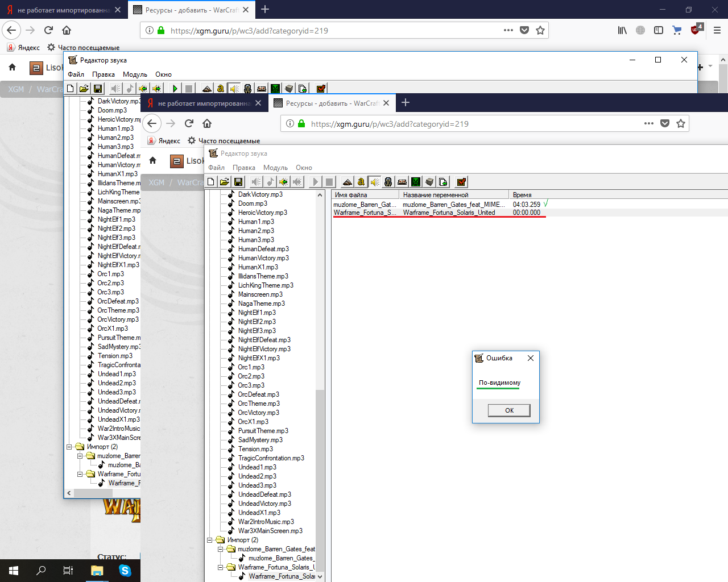
Task: Open Trigger Editor from front Sound Editor toolbar
Action: click(x=361, y=182)
